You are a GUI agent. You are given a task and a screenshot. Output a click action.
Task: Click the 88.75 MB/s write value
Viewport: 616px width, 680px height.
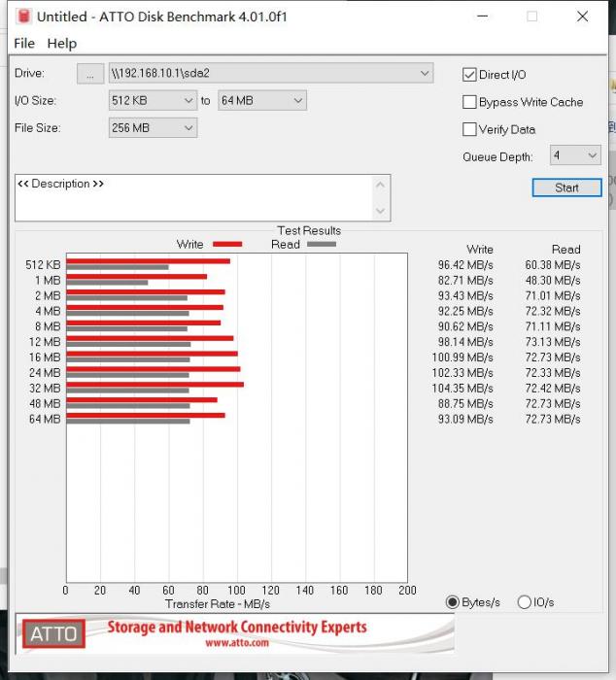(465, 404)
